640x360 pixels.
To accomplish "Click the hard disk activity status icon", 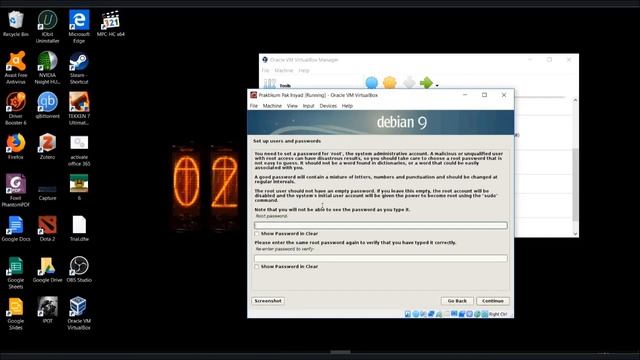I will click(408, 314).
